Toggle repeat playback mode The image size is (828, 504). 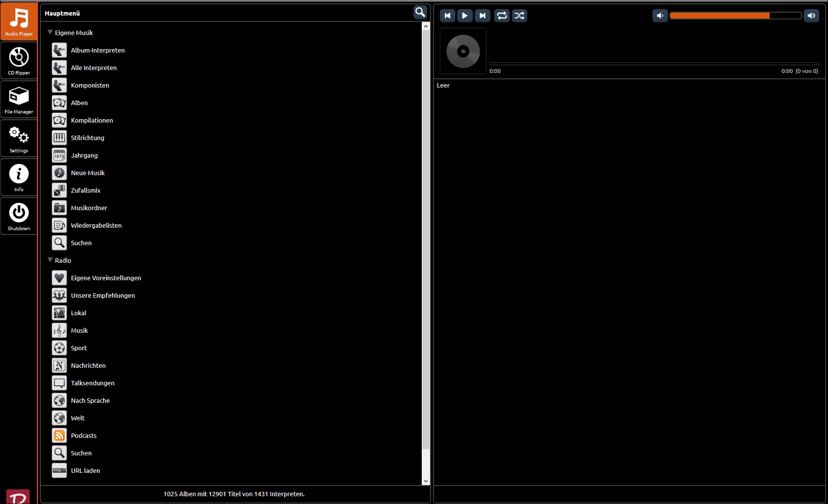502,16
